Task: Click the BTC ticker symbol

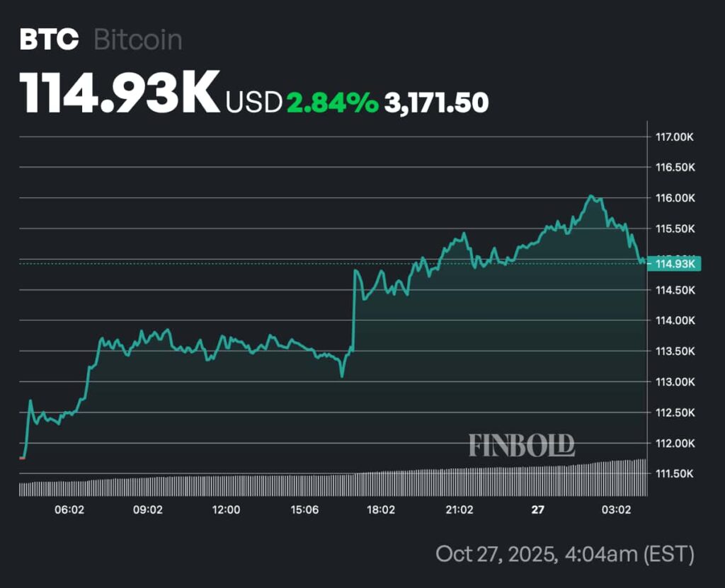Action: point(49,40)
